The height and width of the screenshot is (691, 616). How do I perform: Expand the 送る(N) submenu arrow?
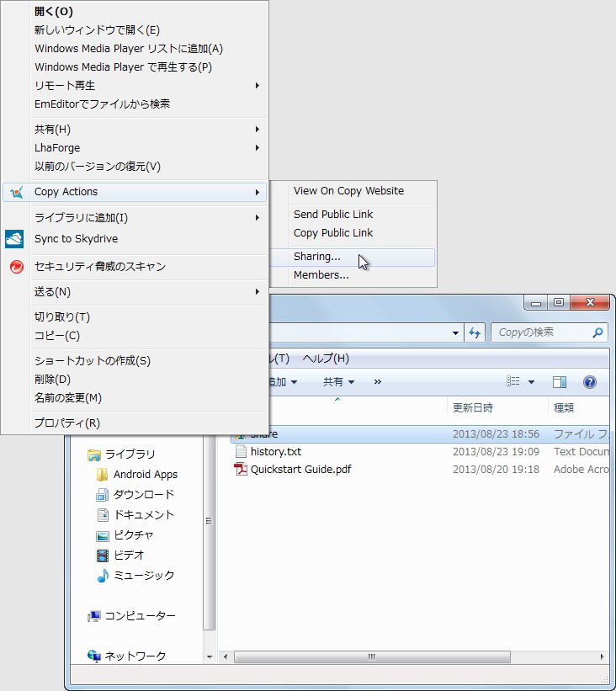point(258,292)
